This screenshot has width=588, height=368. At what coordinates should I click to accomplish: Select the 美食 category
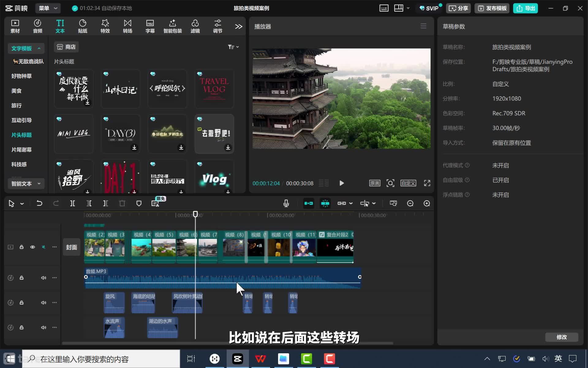click(17, 91)
